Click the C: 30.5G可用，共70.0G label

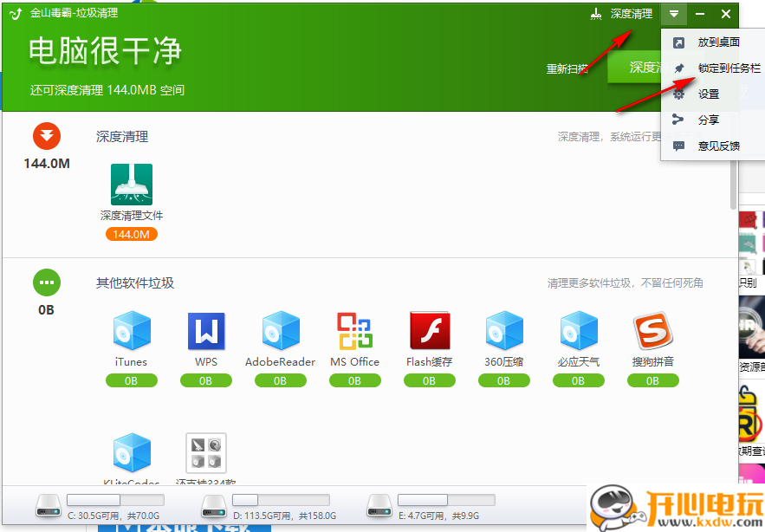(113, 516)
